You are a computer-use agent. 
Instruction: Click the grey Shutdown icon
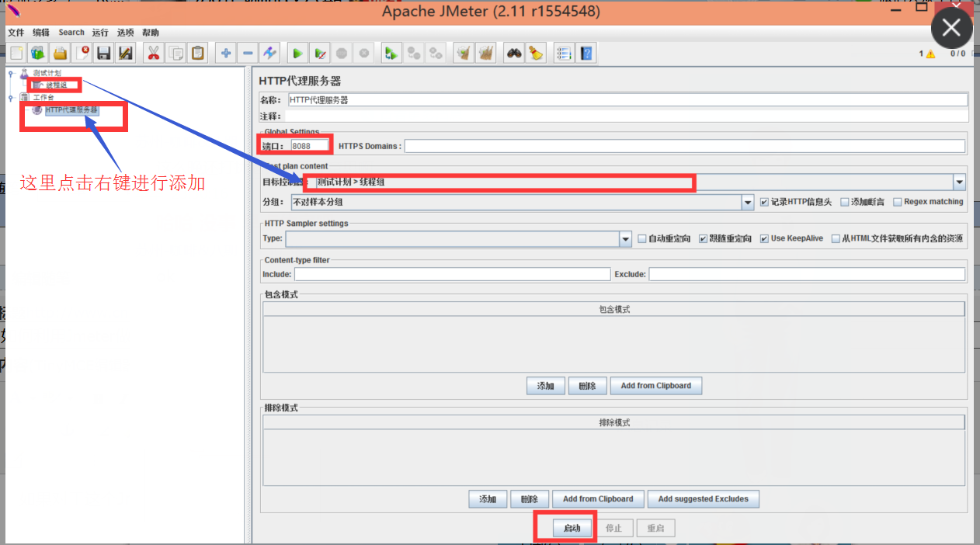[363, 53]
